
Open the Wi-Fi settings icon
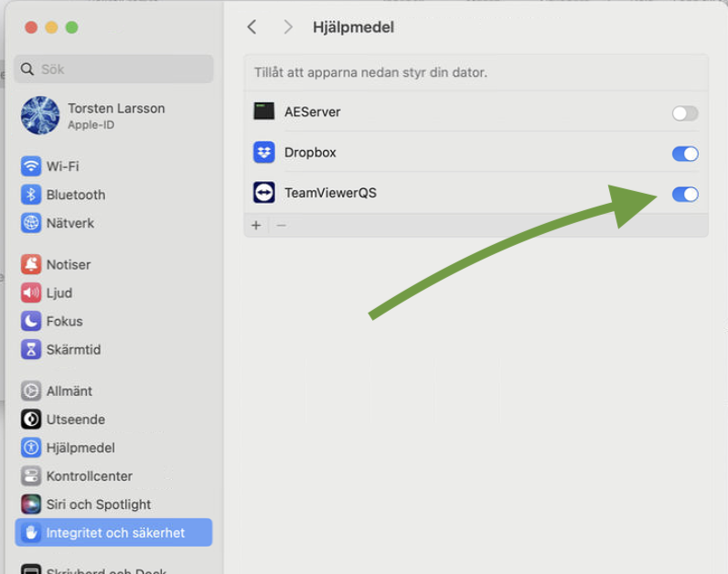(31, 166)
